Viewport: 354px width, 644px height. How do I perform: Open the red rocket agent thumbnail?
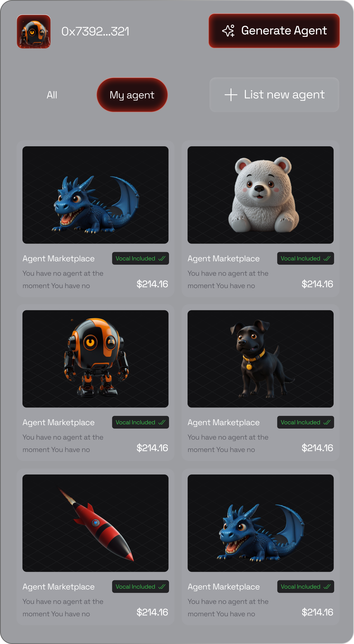pos(95,523)
